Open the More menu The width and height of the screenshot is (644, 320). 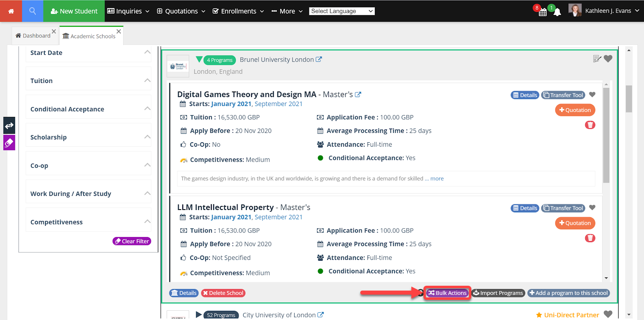click(287, 11)
